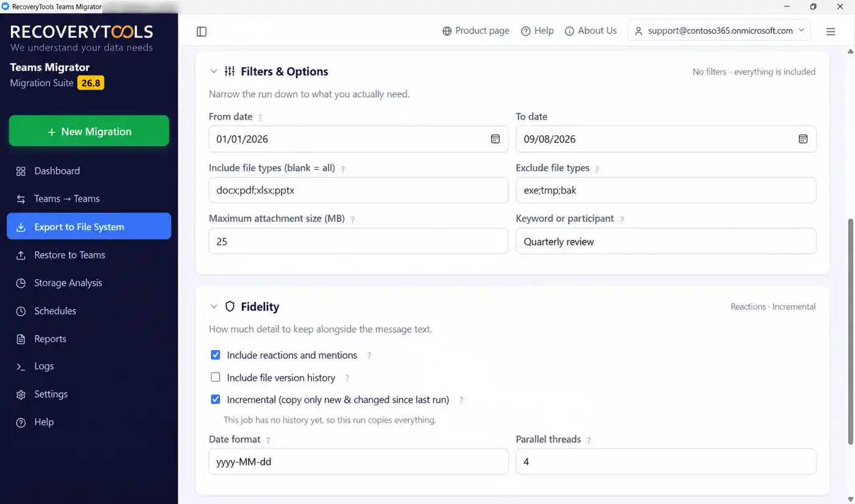Click the help icon next to Include file types

click(x=343, y=168)
